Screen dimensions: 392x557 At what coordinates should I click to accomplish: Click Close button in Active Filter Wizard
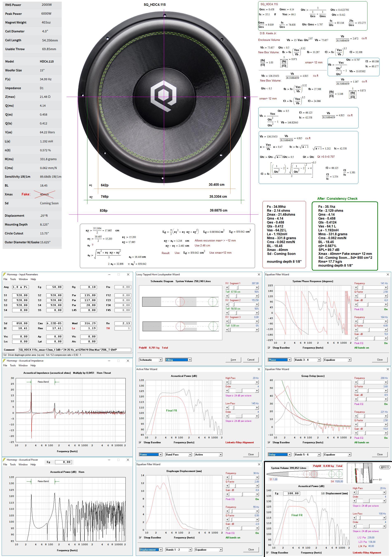coord(251,454)
